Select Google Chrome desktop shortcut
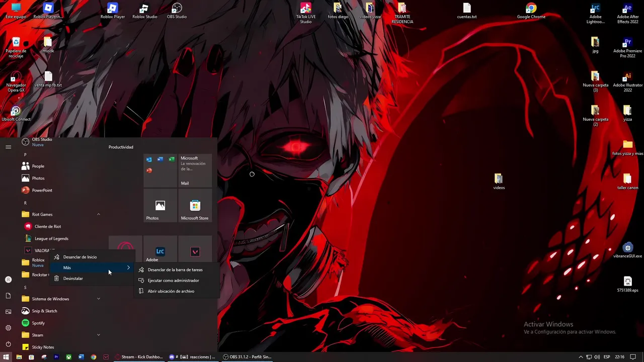Viewport: 644px width, 362px height. 531,12
